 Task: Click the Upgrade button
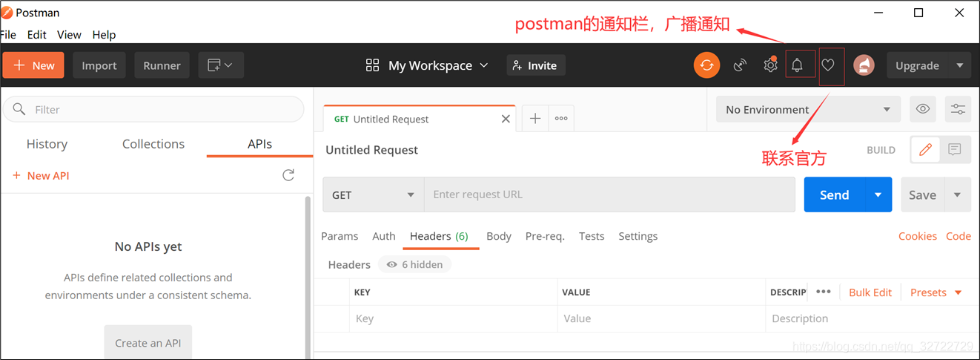click(x=917, y=65)
